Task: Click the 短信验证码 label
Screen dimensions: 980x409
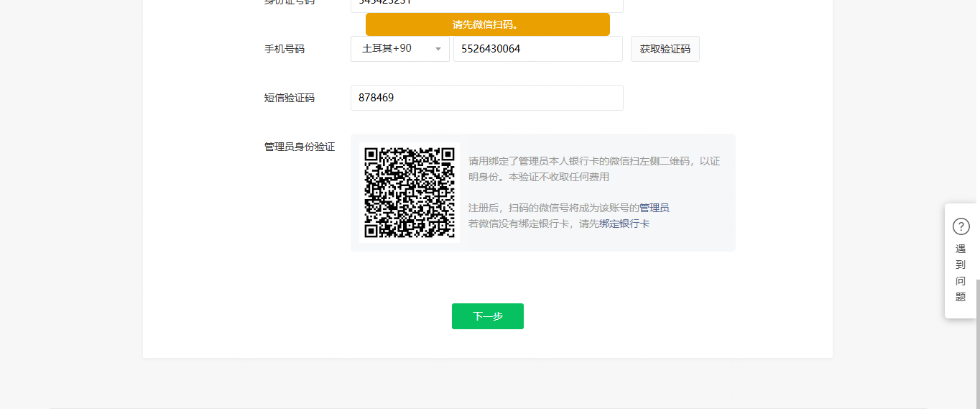Action: [x=290, y=98]
